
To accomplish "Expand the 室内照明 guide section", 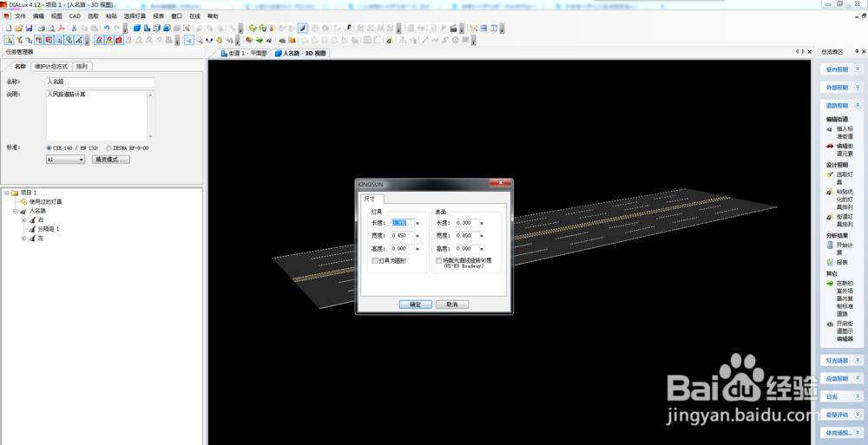I will [x=858, y=69].
